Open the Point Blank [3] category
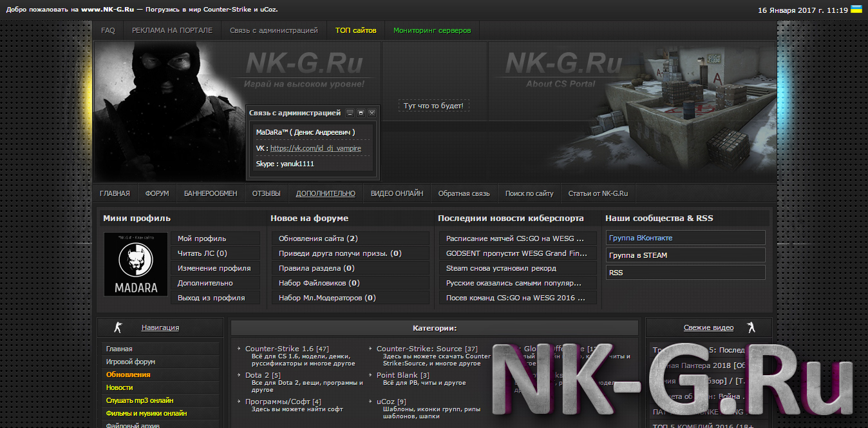This screenshot has width=868, height=428. pos(403,374)
